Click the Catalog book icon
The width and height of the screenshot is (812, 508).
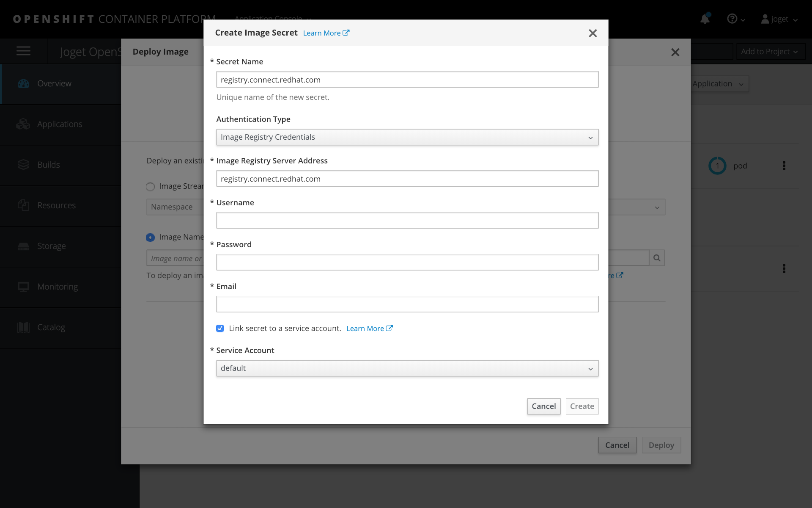(x=24, y=327)
